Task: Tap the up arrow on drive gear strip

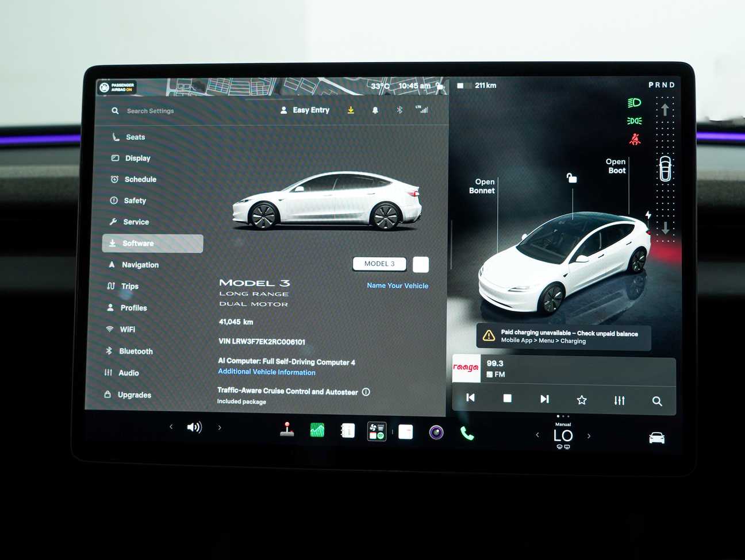Action: click(665, 109)
